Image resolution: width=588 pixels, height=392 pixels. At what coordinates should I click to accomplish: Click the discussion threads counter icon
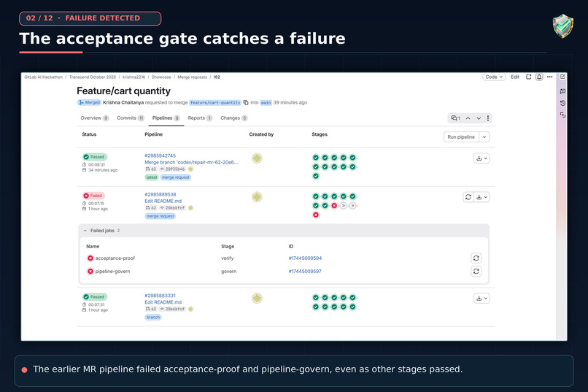(x=456, y=118)
